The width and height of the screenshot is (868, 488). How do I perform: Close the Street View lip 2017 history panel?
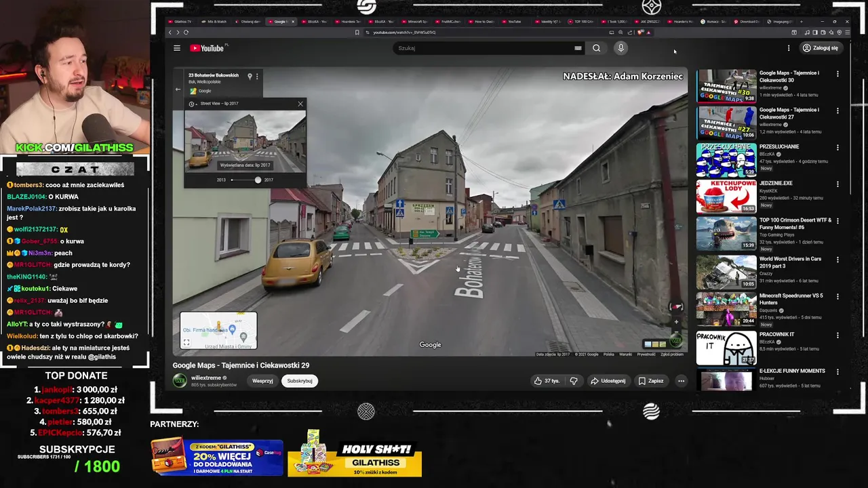pos(300,104)
